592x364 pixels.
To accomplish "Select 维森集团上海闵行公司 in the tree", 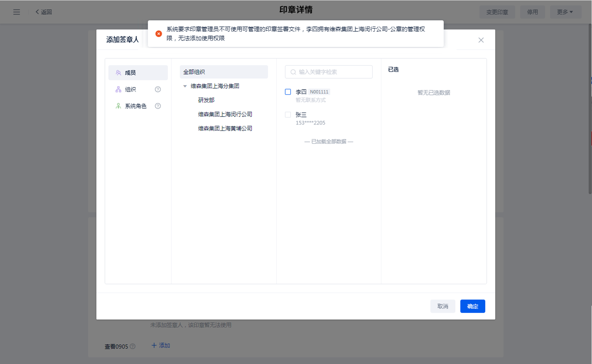I will [225, 114].
